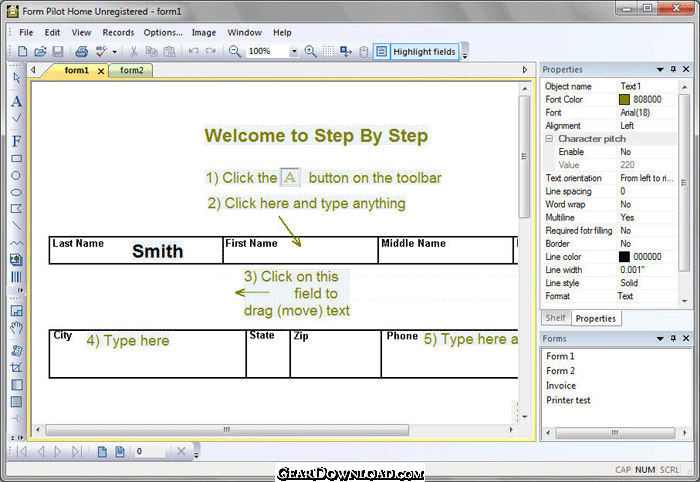Open the Window menu

(x=244, y=33)
